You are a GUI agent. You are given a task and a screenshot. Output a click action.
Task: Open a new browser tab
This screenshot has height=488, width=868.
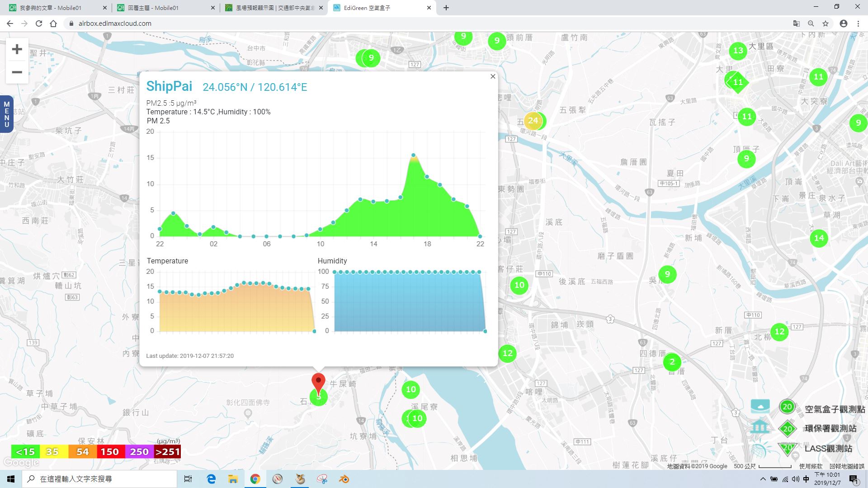point(446,8)
